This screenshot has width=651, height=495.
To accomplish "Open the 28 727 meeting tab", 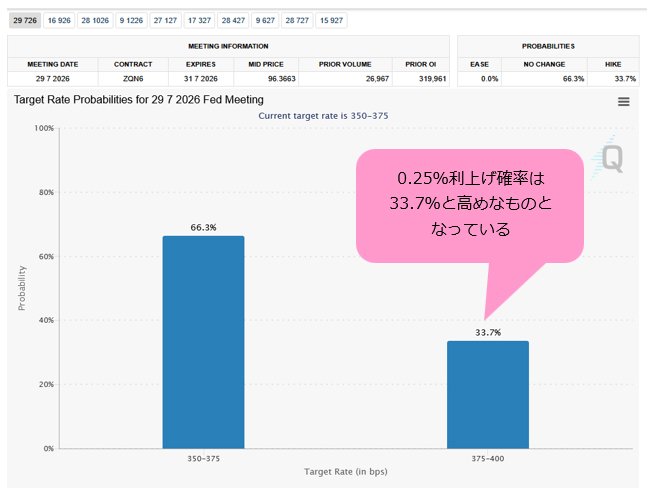I will pos(297,20).
